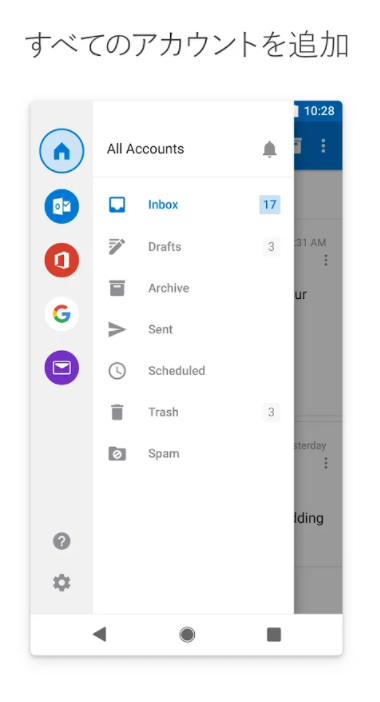The width and height of the screenshot is (380, 702).
Task: Open options menu on the AM email
Action: point(326,260)
